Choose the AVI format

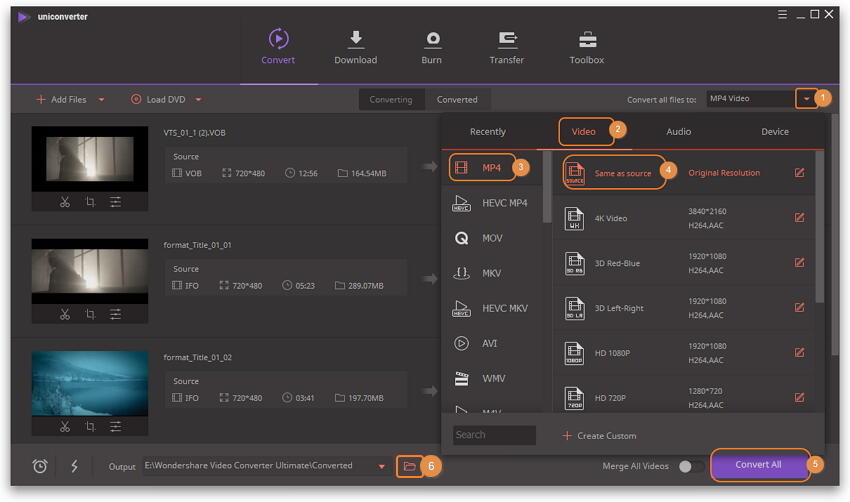(492, 343)
